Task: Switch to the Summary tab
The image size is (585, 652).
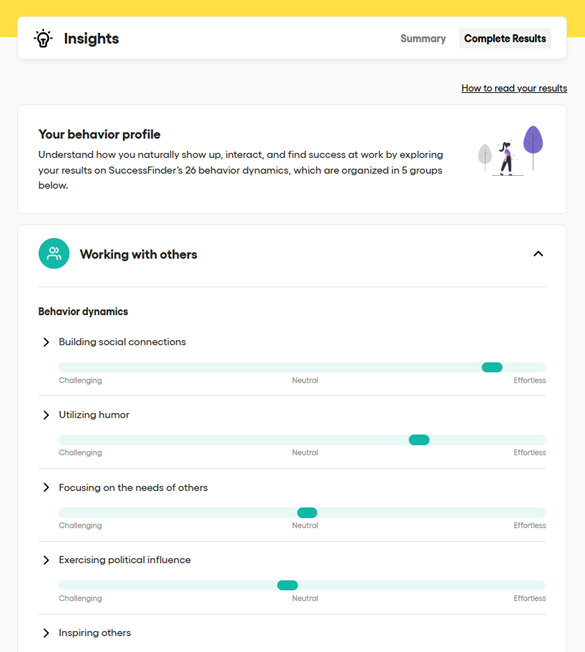Action: (423, 38)
